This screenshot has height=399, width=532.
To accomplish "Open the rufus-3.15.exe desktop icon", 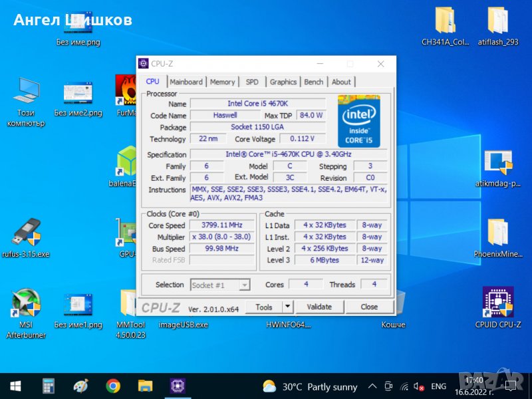I will click(x=26, y=233).
